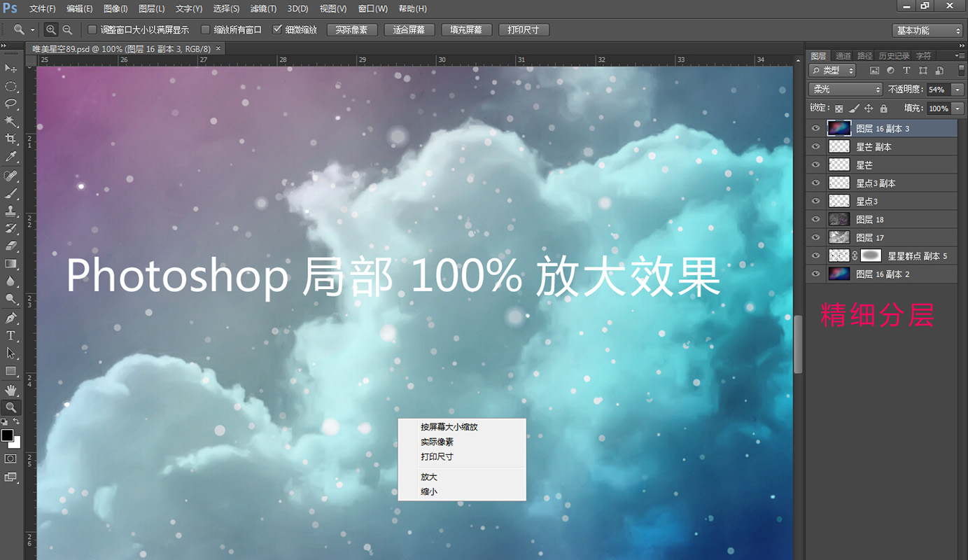Select the Hand tool
This screenshot has height=560, width=968.
[x=11, y=389]
